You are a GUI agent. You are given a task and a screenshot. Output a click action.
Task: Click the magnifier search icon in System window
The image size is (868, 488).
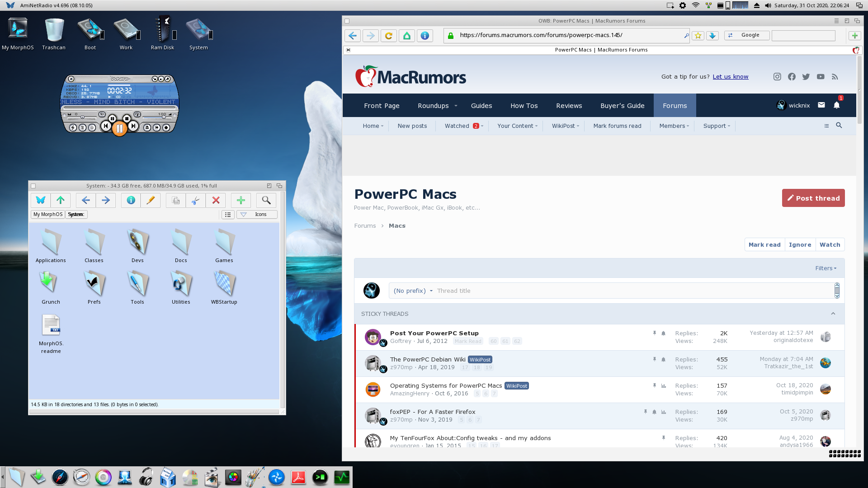[x=266, y=200]
